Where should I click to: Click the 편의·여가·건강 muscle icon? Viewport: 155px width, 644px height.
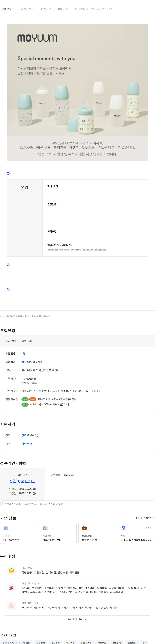click(11, 605)
